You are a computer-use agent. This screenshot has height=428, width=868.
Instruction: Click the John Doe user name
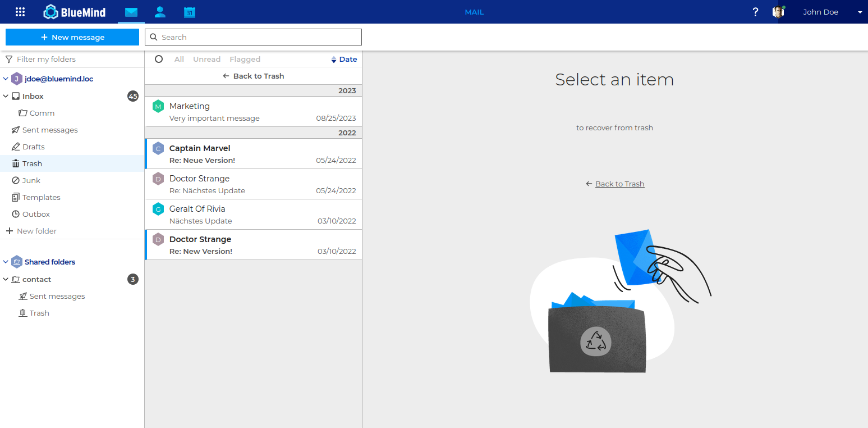tap(820, 12)
